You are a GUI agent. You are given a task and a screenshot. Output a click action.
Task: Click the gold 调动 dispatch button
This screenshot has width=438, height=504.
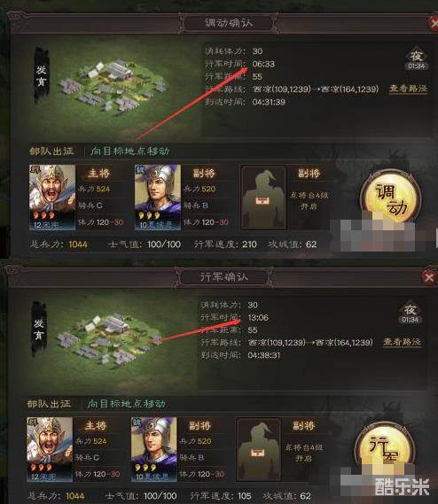click(x=390, y=198)
